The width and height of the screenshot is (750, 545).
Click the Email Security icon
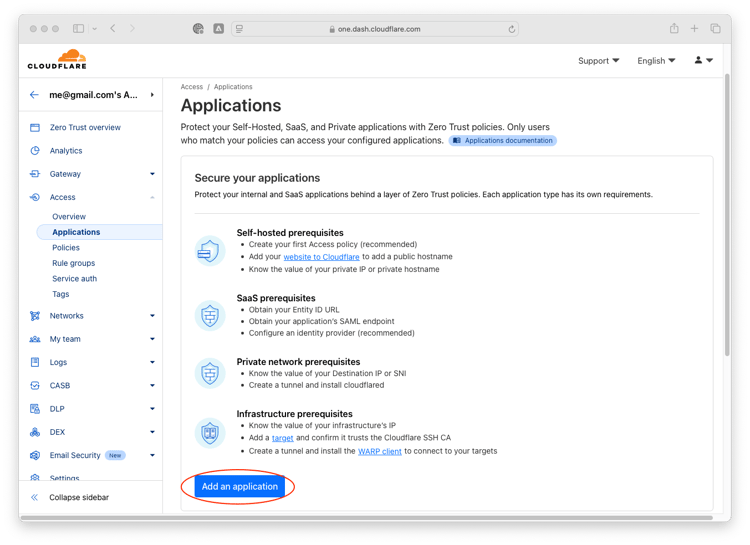pyautogui.click(x=35, y=455)
